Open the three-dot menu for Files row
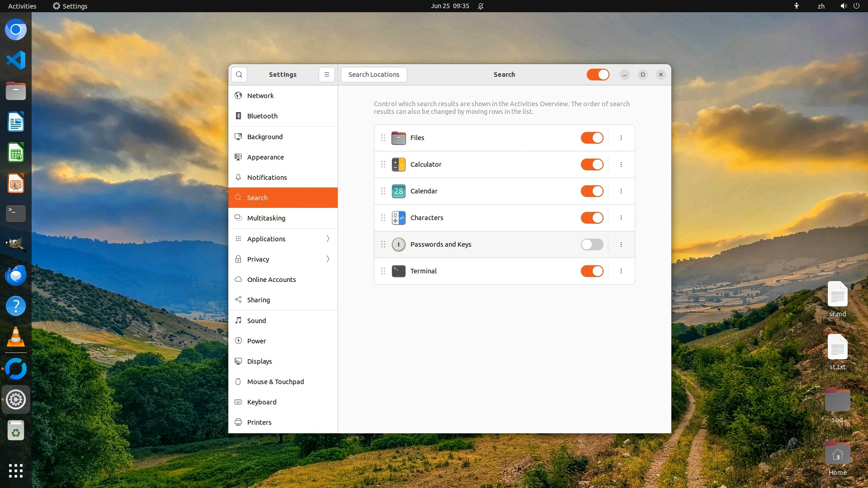868x488 pixels. [621, 138]
